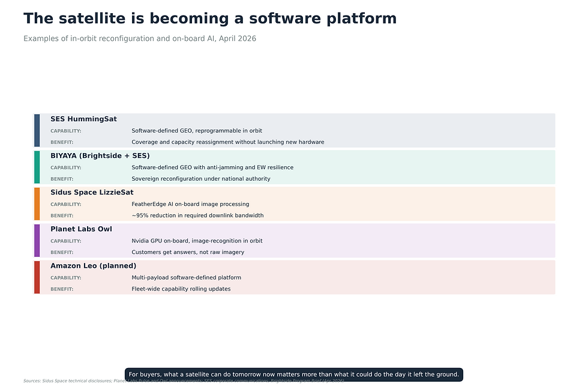Screen dimensions: 588x392
Task: Click the '~95% reduction in required downlink bandwidth' text
Action: pyautogui.click(x=197, y=216)
